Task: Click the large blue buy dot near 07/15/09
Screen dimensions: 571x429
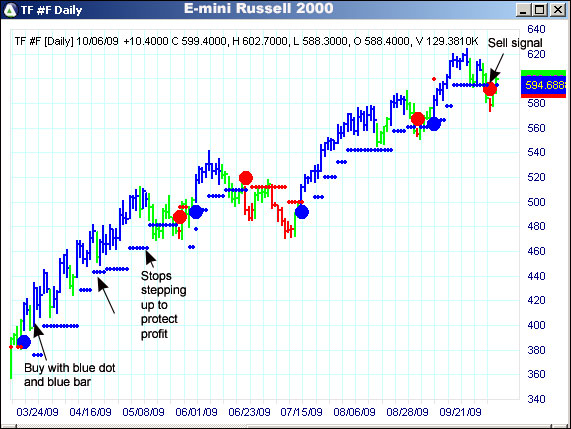Action: (x=302, y=212)
